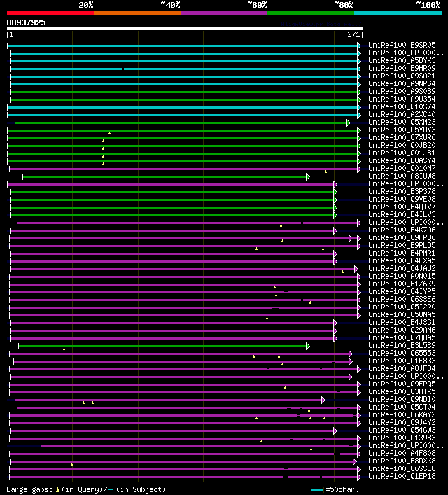Select hit label UniRef100_A8IUW8
Image resolution: width=448 pixels, height=495 pixels.
pyautogui.click(x=402, y=176)
